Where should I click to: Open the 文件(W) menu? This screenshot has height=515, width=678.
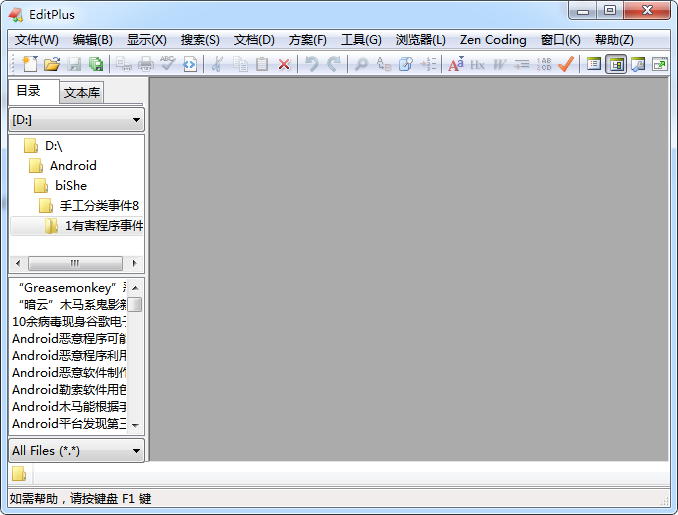point(37,40)
